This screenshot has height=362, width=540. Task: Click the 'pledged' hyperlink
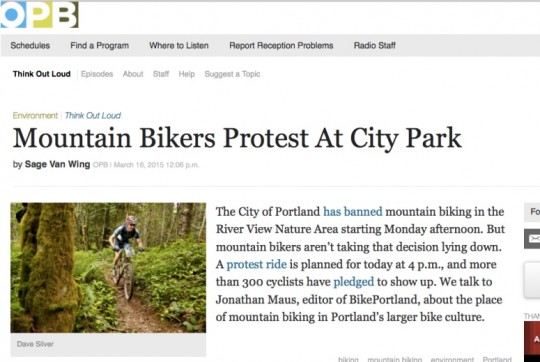click(354, 282)
